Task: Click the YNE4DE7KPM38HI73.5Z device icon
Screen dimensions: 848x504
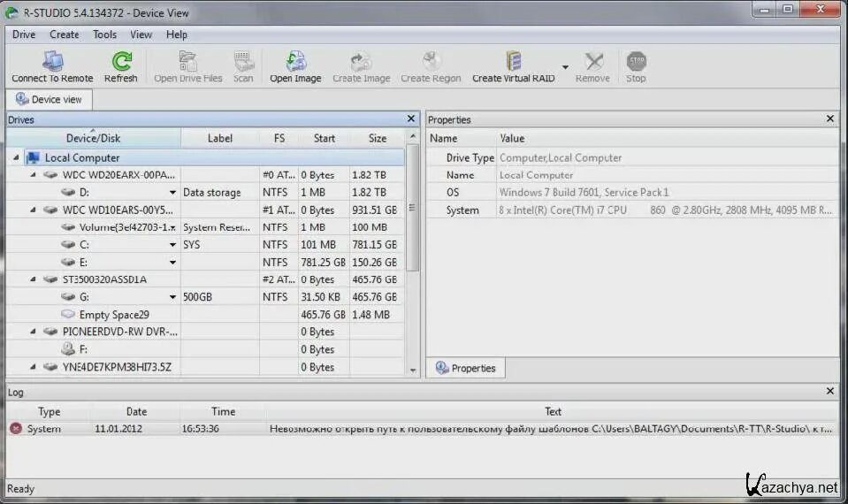Action: coord(50,367)
